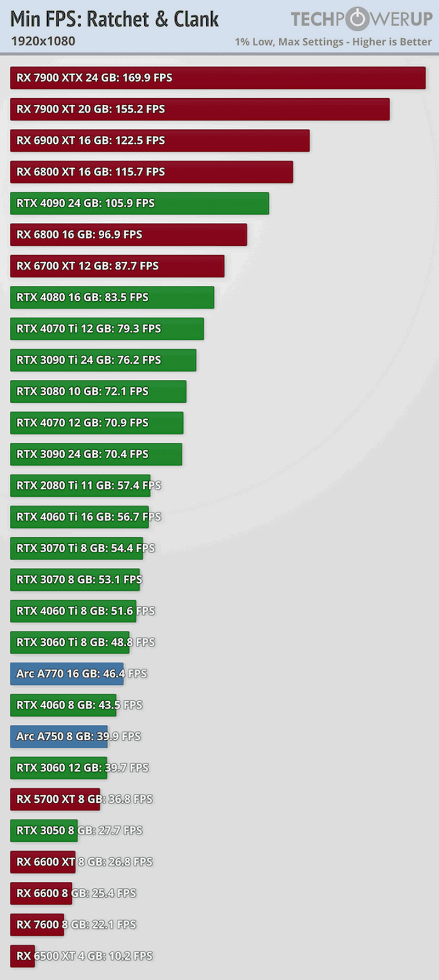The width and height of the screenshot is (439, 980).
Task: Select the blue Arc A750 8 GB bar
Action: tap(59, 736)
